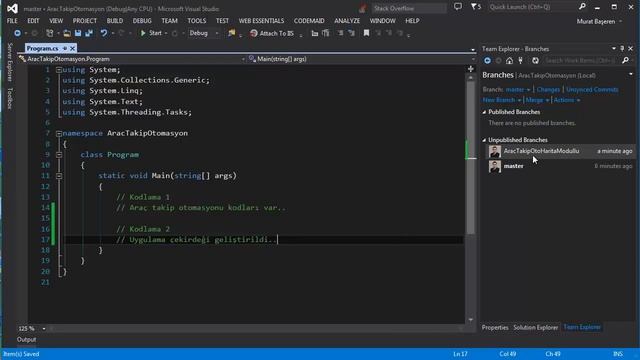This screenshot has width=640, height=360.
Task: Click the feedback speech bubble icon
Action: coord(458,7)
